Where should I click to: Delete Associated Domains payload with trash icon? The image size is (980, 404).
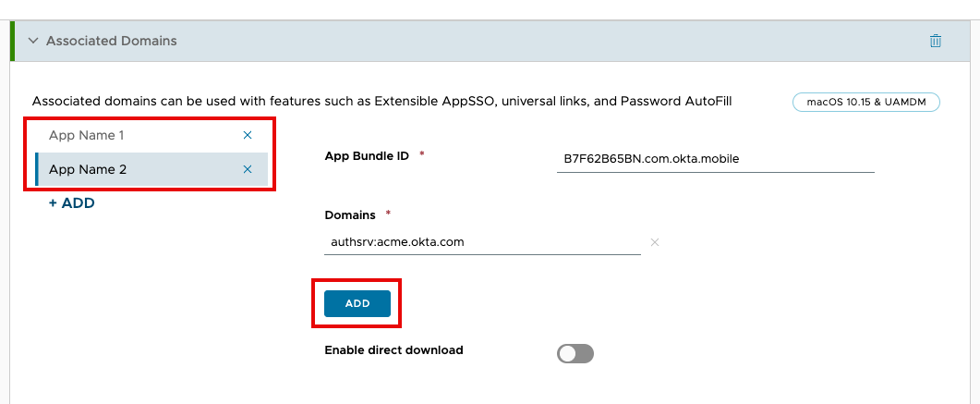pyautogui.click(x=936, y=41)
